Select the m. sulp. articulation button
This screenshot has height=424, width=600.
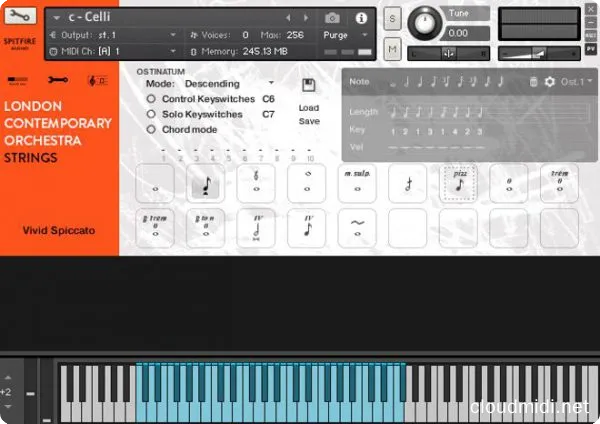(356, 183)
